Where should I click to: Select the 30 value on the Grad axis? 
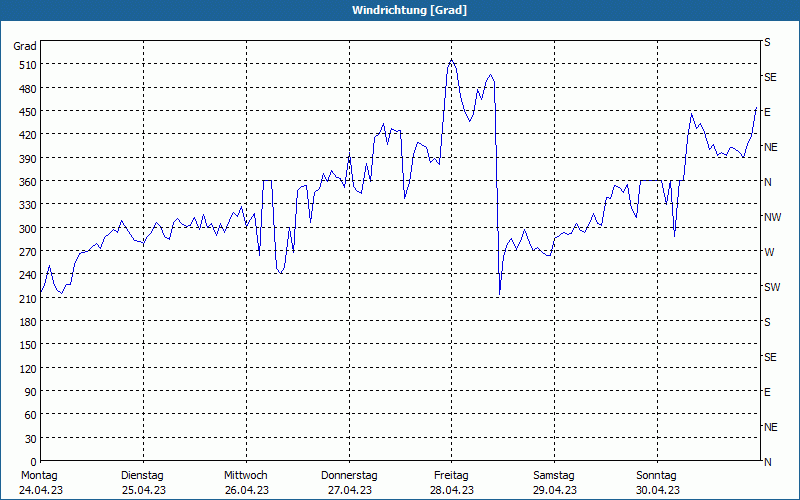click(31, 439)
